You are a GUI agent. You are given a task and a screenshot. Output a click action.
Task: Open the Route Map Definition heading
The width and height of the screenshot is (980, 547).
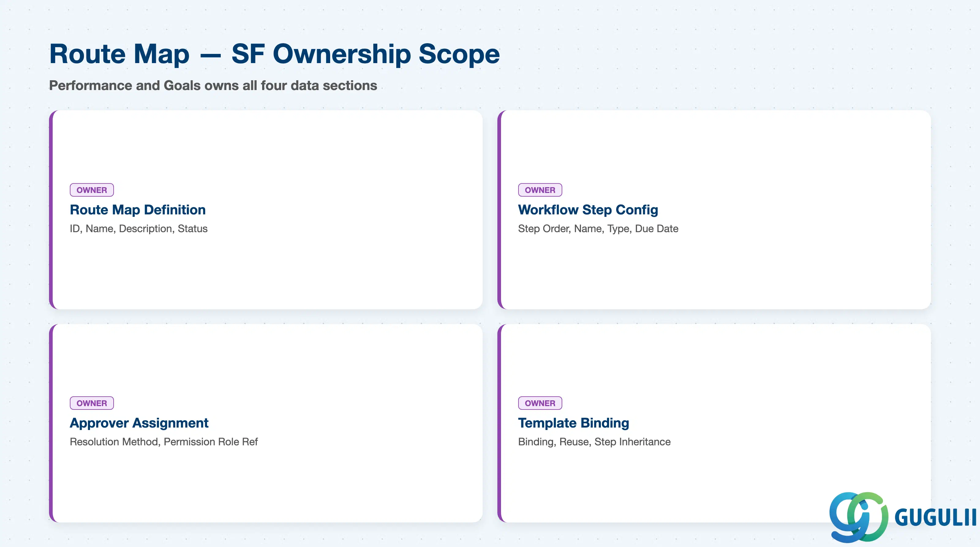pos(138,210)
